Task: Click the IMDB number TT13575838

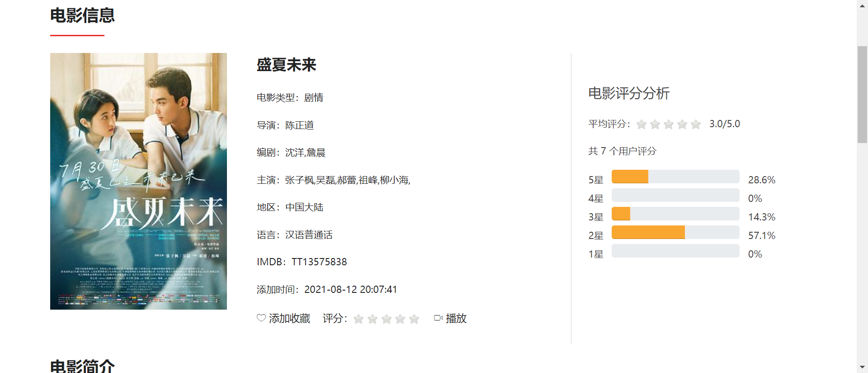Action: (319, 262)
